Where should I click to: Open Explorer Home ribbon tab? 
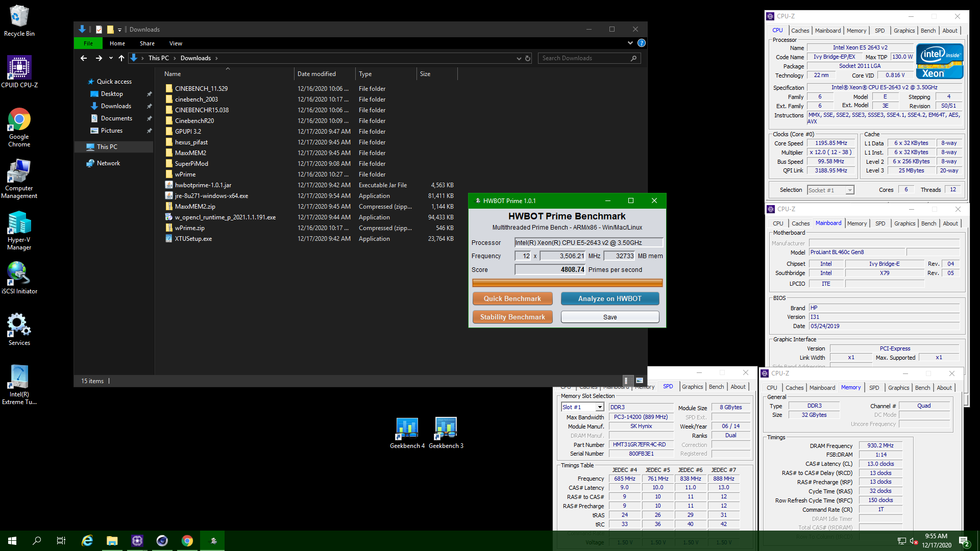click(x=117, y=43)
